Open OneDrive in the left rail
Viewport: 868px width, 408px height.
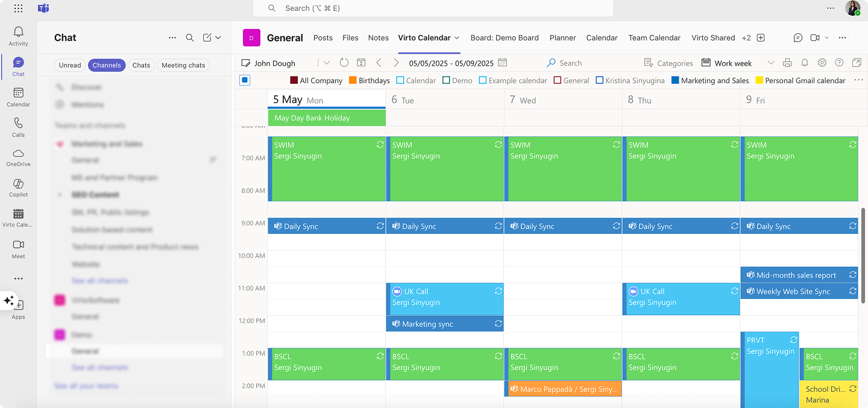[x=18, y=157]
